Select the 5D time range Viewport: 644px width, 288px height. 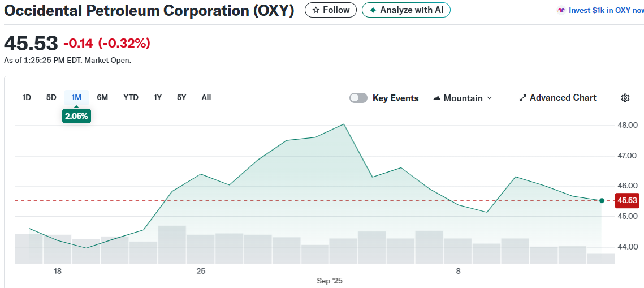51,98
